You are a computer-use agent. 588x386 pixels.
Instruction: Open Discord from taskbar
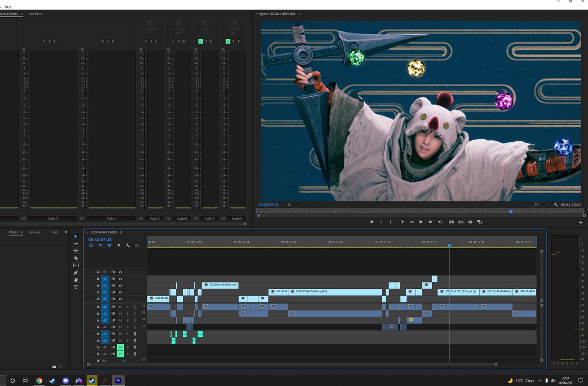click(x=66, y=380)
